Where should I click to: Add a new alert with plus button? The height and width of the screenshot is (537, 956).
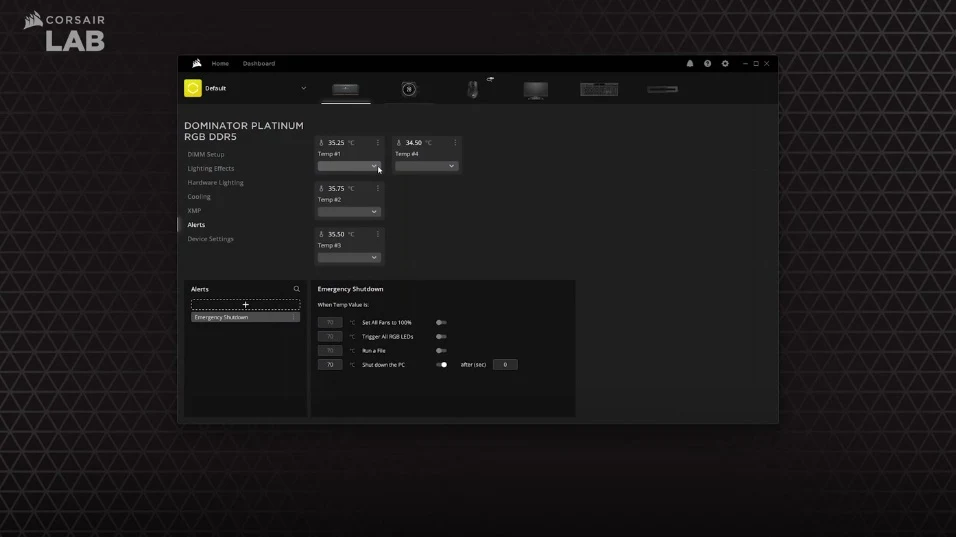click(x=246, y=304)
